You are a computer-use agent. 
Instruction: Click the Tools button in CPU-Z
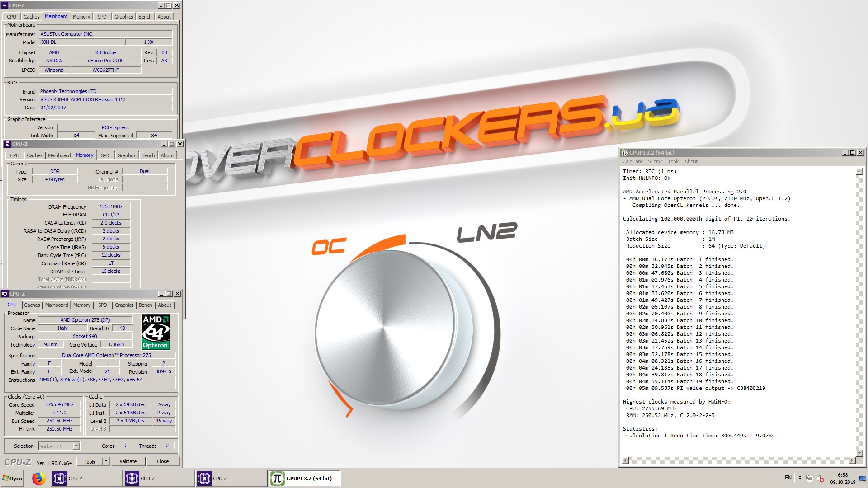90,461
